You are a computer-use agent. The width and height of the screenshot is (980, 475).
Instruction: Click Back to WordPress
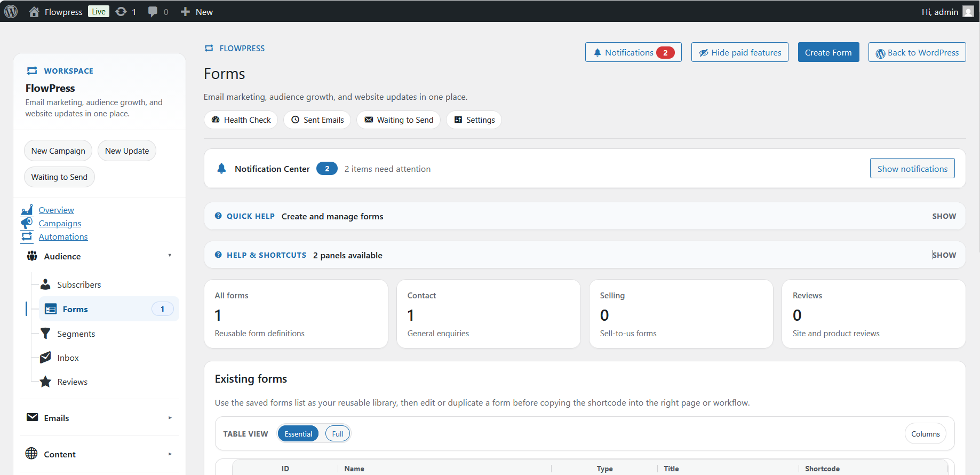point(917,52)
